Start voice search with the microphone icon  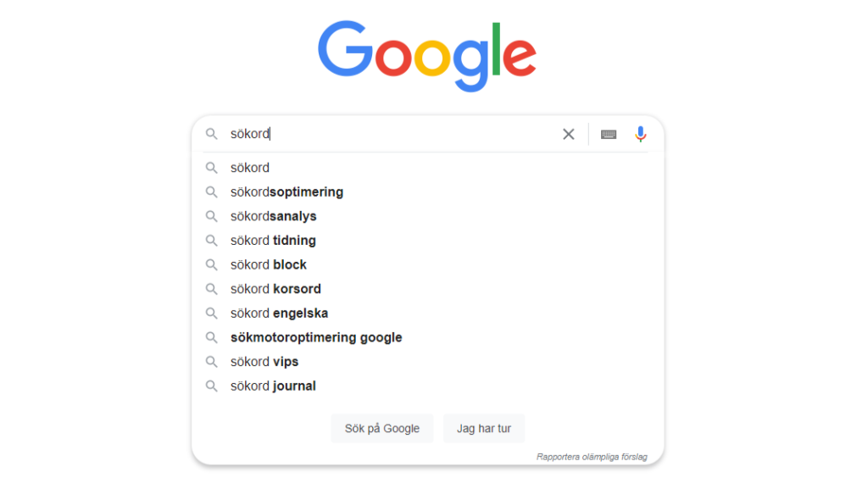[x=641, y=134]
